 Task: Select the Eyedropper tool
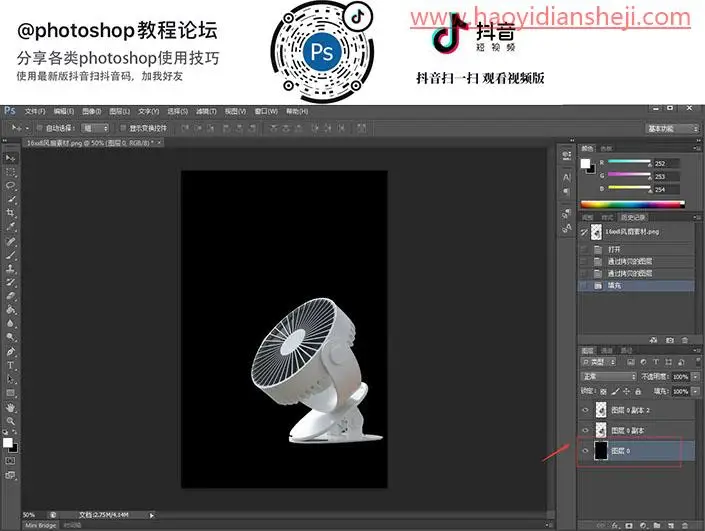(x=10, y=227)
